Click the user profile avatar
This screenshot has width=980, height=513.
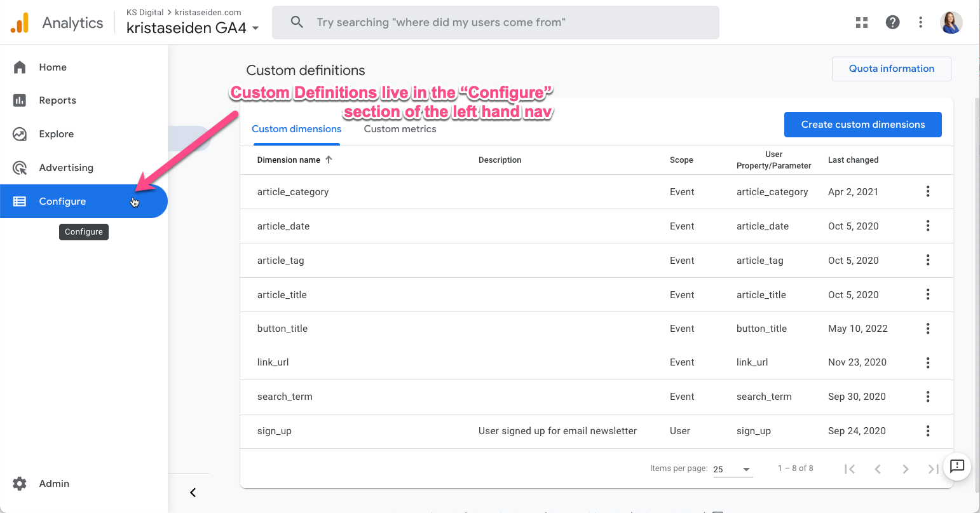point(951,23)
